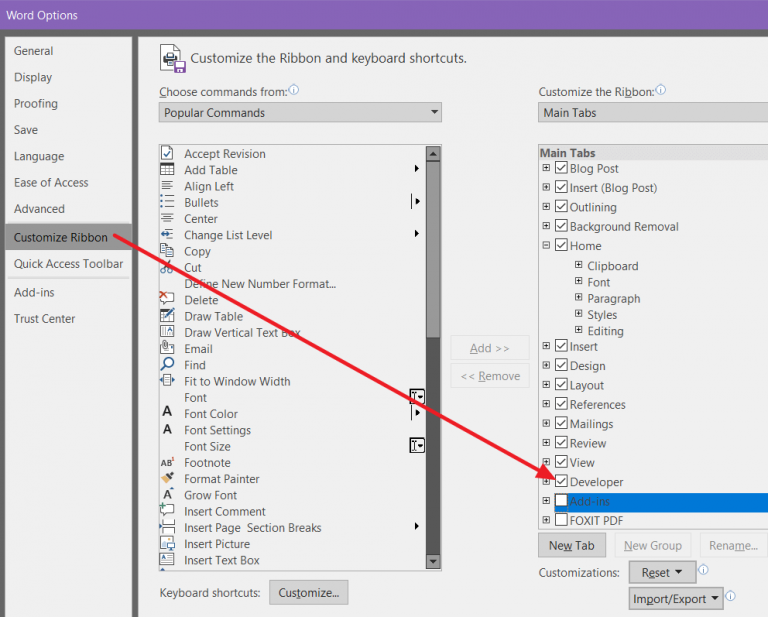Click the Grow Font icon
The width and height of the screenshot is (768, 617).
point(168,494)
